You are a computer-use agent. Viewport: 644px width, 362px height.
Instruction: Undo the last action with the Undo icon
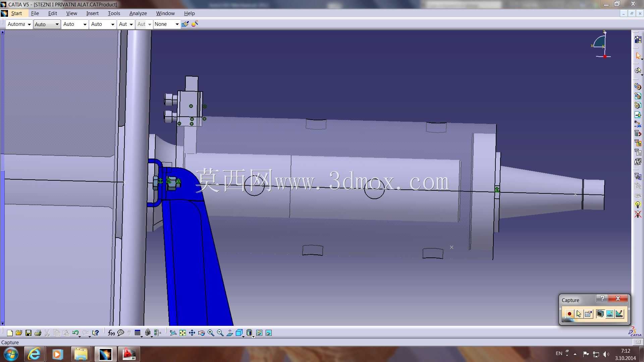coord(75,333)
